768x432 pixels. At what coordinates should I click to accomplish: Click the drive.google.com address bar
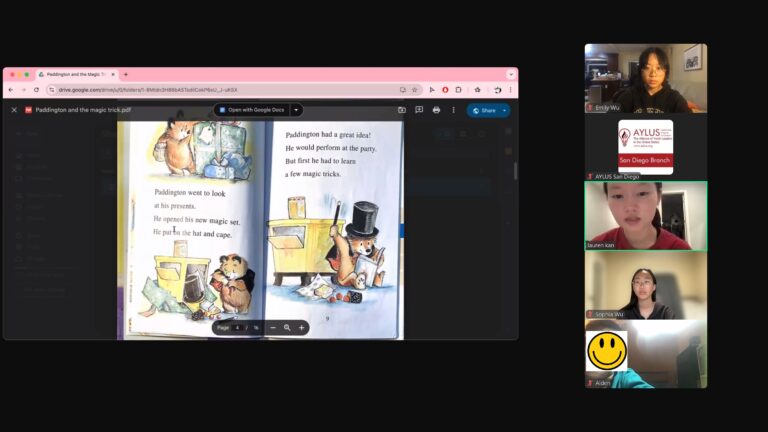pyautogui.click(x=234, y=90)
